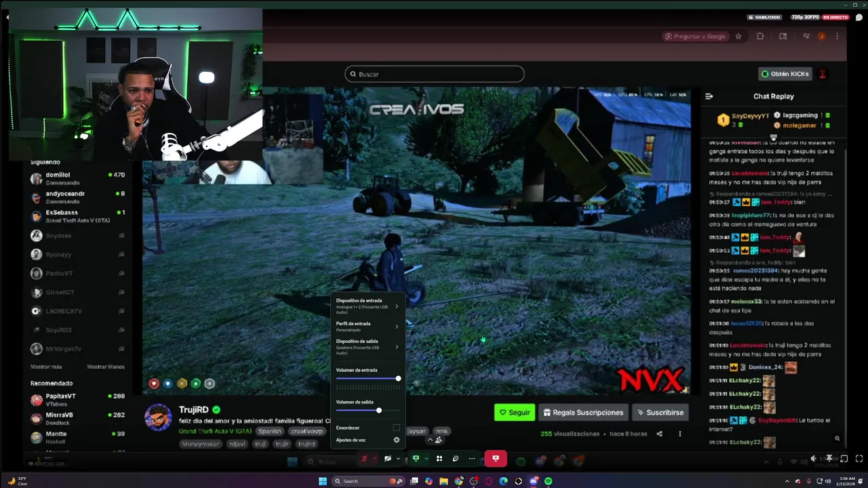Open domiilol channel in Siguiendo list
Image resolution: width=868 pixels, height=488 pixels.
(x=78, y=178)
